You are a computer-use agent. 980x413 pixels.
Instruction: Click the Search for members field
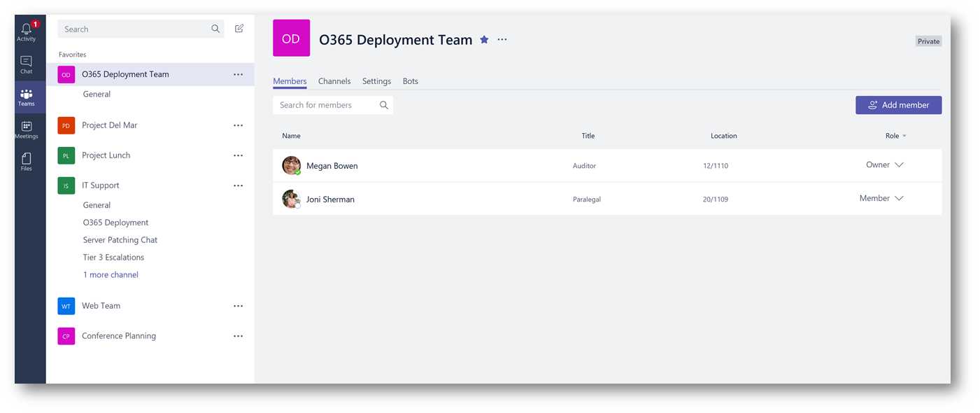click(x=333, y=105)
